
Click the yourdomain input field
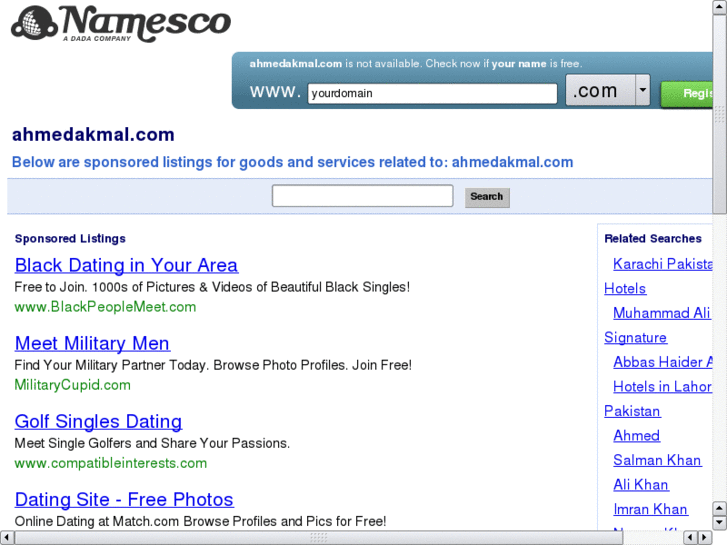pos(432,93)
